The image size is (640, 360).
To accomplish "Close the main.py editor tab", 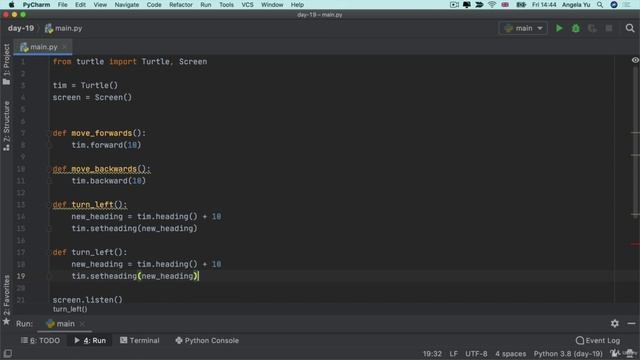I will [65, 47].
